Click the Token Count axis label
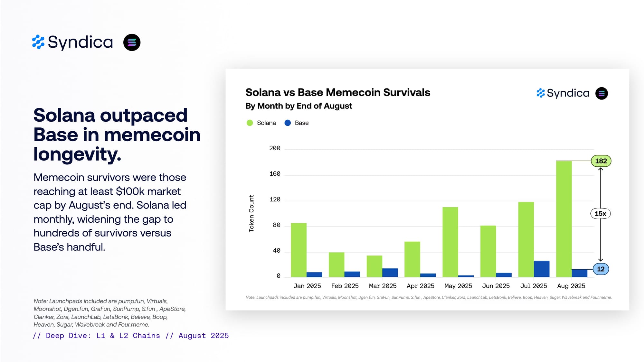This screenshot has width=644, height=362. pos(251,213)
